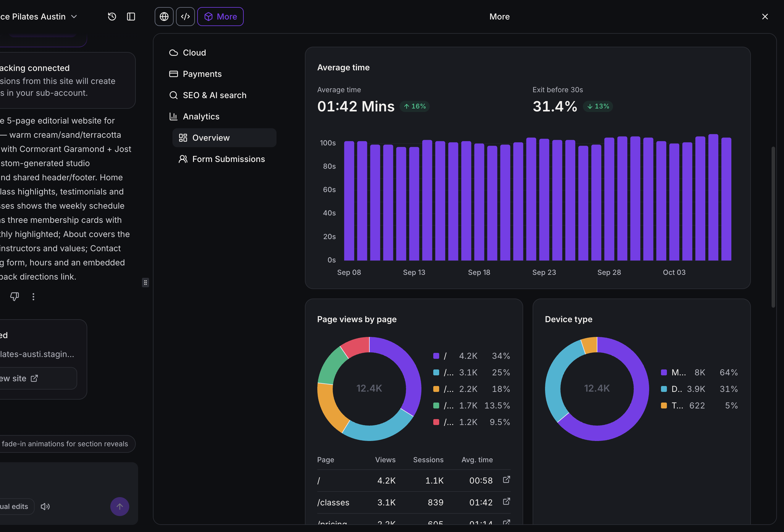The height and width of the screenshot is (532, 784).
Task: Click the thumbs down feedback icon
Action: 14,296
